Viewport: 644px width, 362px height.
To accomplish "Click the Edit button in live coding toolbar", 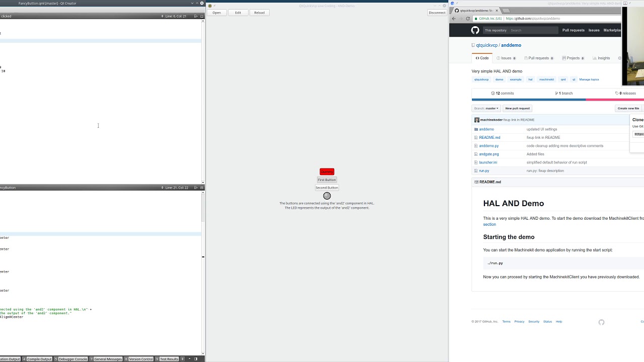I will (x=238, y=13).
